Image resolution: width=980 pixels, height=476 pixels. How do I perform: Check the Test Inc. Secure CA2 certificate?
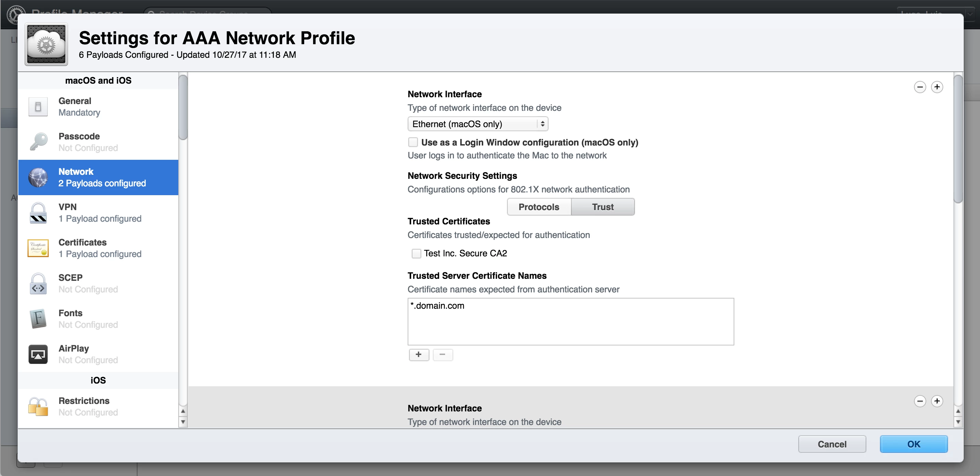tap(416, 254)
